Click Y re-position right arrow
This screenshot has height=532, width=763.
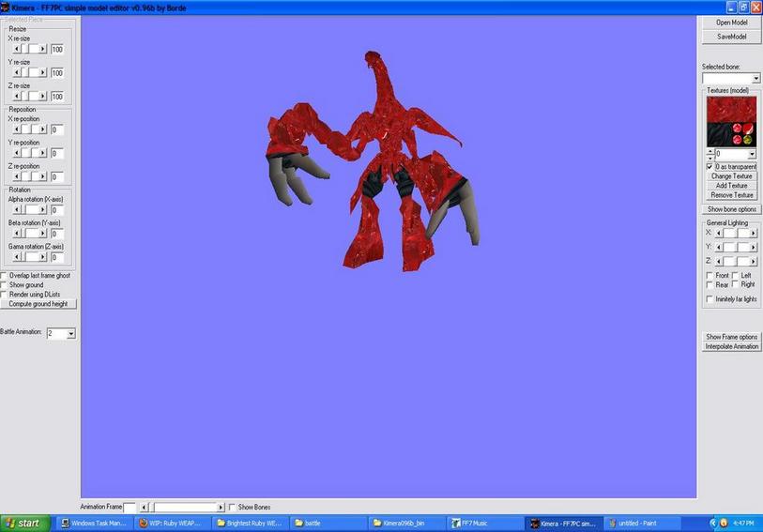click(43, 153)
